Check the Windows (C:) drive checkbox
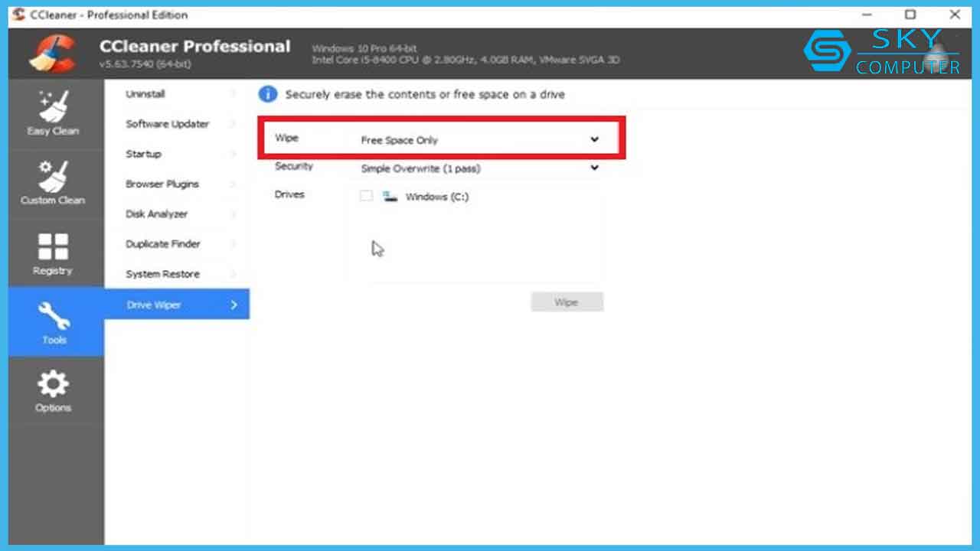Viewport: 980px width, 551px height. 366,196
